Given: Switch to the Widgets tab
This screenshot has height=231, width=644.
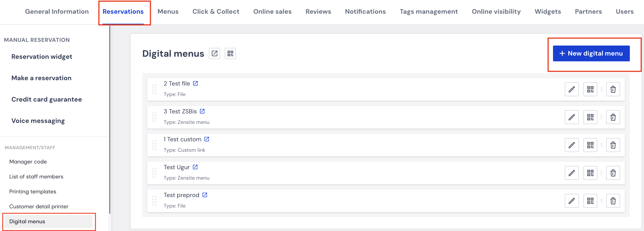Looking at the screenshot, I should 548,12.
